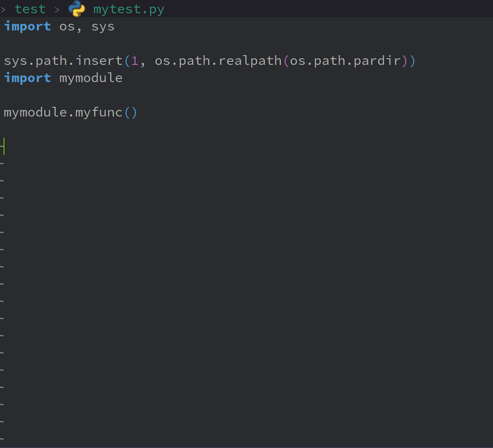This screenshot has height=448, width=493.
Task: Click the Python logo icon in the breadcrumb
Action: (76, 8)
